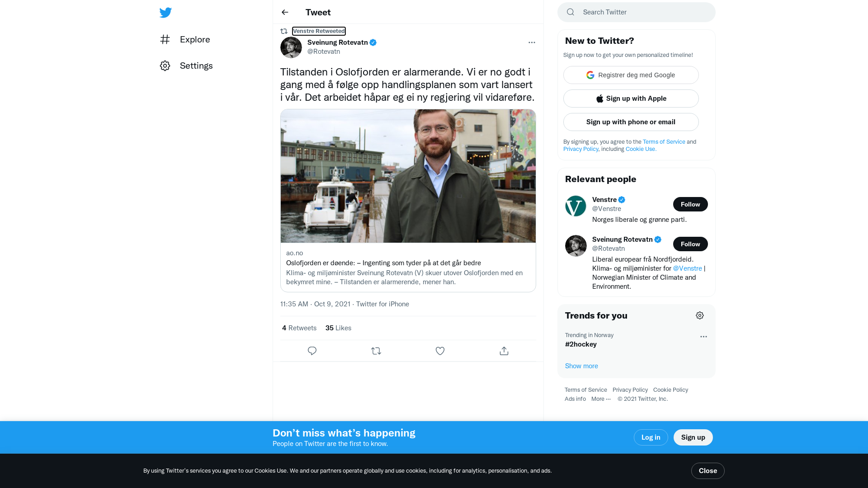Viewport: 868px width, 488px height.
Task: Click the search magnifier icon
Action: coord(571,12)
